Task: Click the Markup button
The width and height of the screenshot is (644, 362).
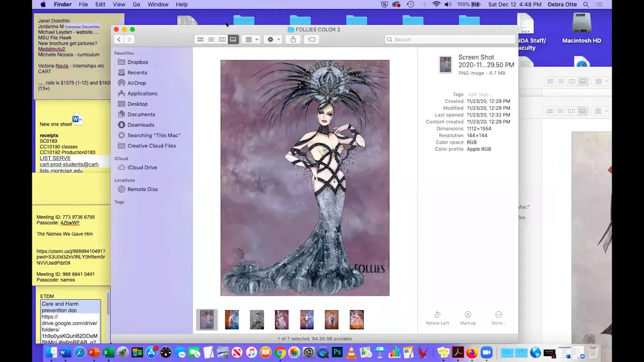Action: click(x=468, y=318)
